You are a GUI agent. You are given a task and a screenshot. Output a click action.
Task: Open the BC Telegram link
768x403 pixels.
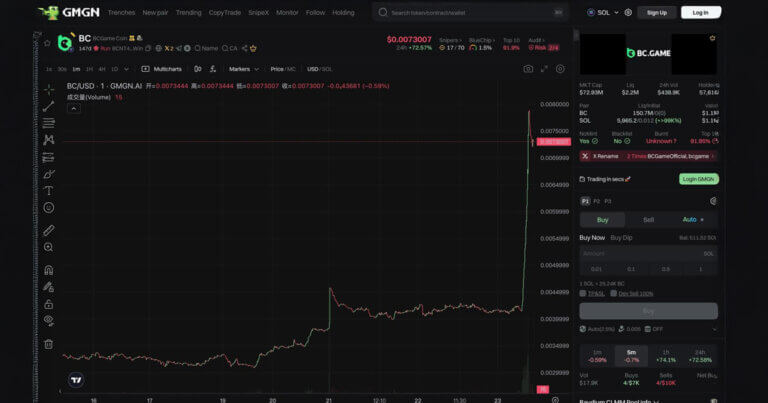click(x=179, y=48)
